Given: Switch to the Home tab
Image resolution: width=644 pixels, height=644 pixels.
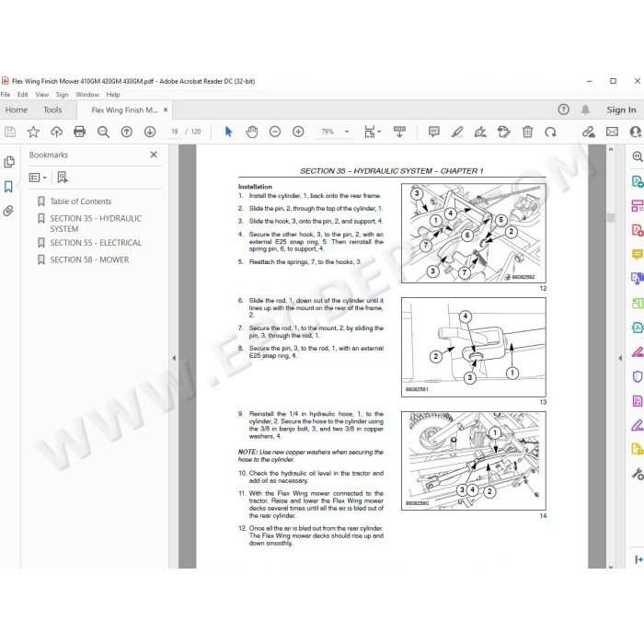Looking at the screenshot, I should click(x=17, y=110).
